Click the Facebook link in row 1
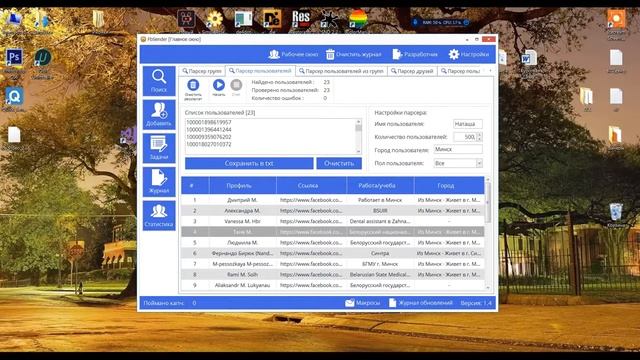640x360 pixels. click(311, 200)
